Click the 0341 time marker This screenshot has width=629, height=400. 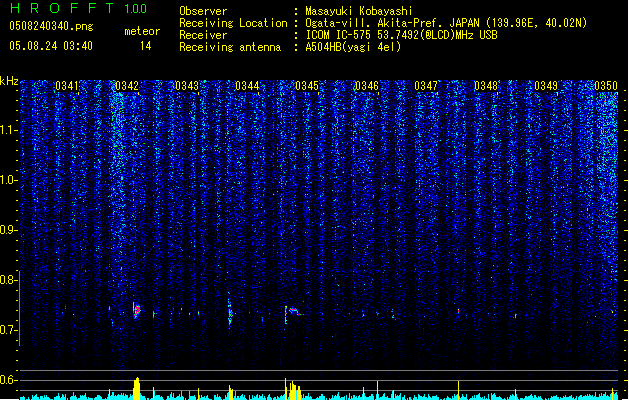point(67,86)
